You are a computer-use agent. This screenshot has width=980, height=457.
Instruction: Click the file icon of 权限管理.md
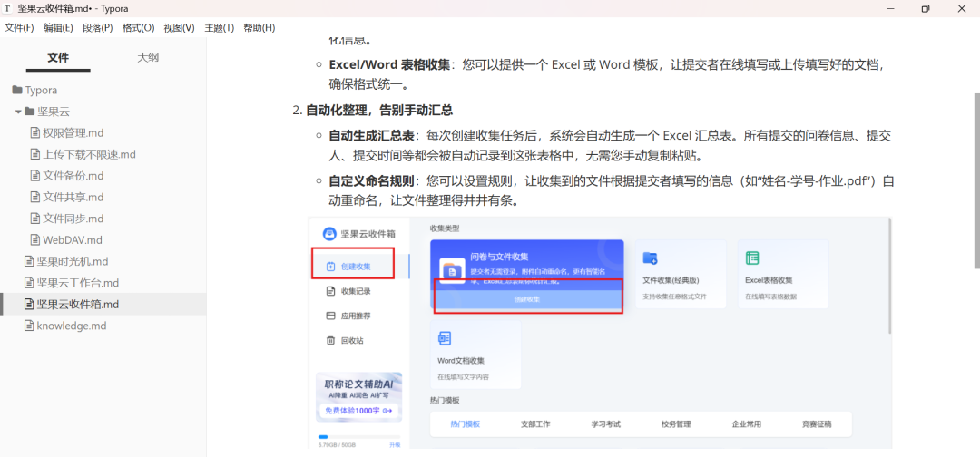[x=35, y=133]
